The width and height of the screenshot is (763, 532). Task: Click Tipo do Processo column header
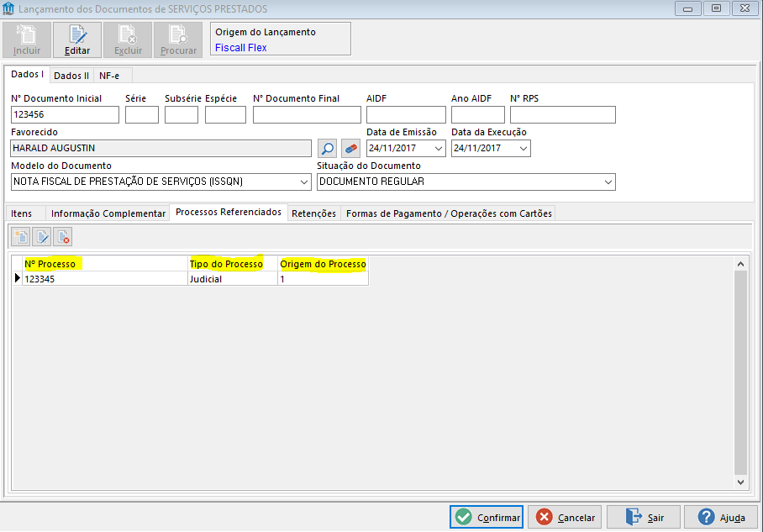pyautogui.click(x=233, y=264)
